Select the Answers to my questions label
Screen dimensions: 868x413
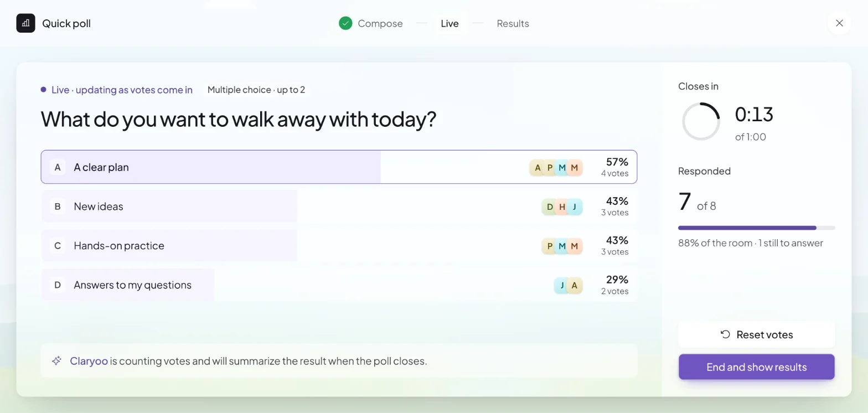132,285
